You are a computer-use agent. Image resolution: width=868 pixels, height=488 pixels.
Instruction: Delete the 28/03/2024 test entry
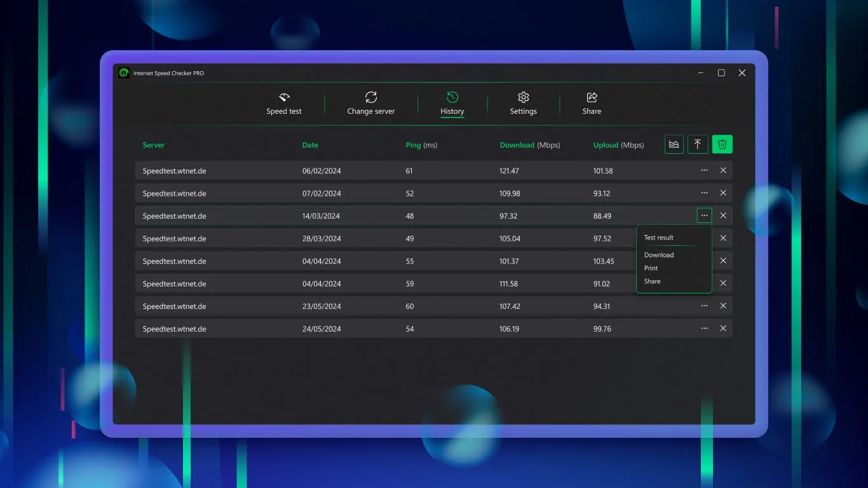(723, 238)
